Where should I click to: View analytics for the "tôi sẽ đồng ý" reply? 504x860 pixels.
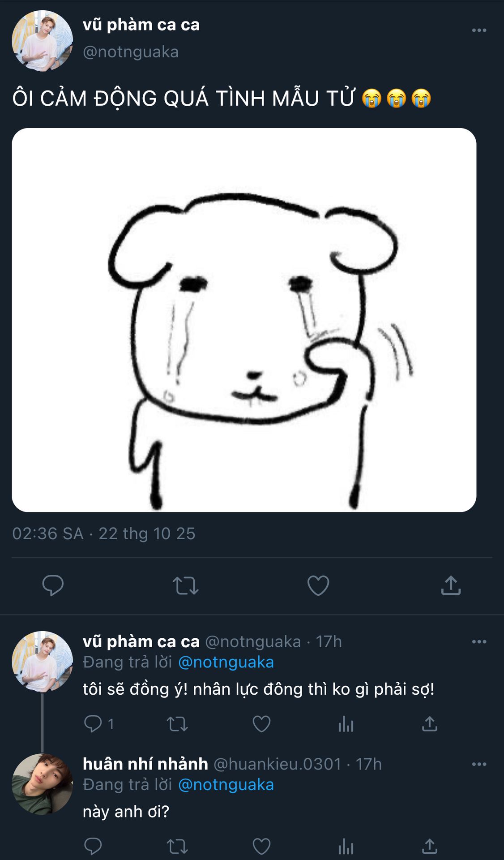pyautogui.click(x=346, y=724)
